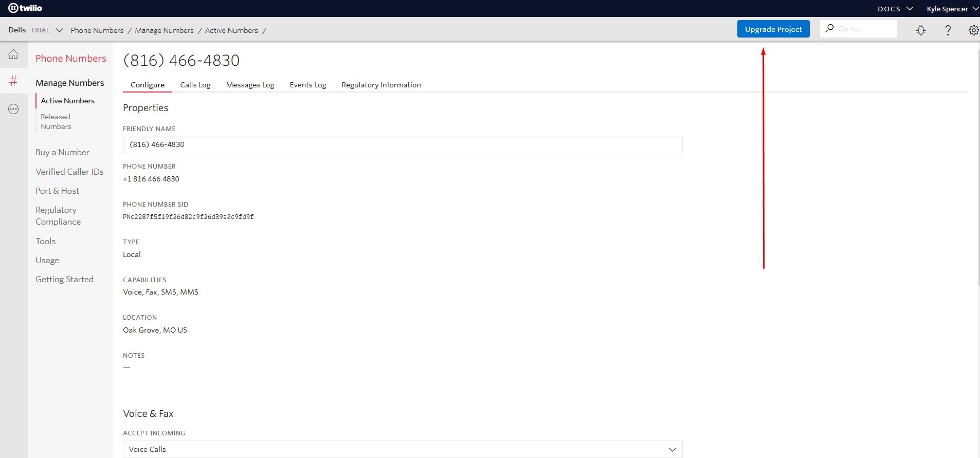Switch to the Messages Log tab
The width and height of the screenshot is (980, 458).
tap(250, 85)
